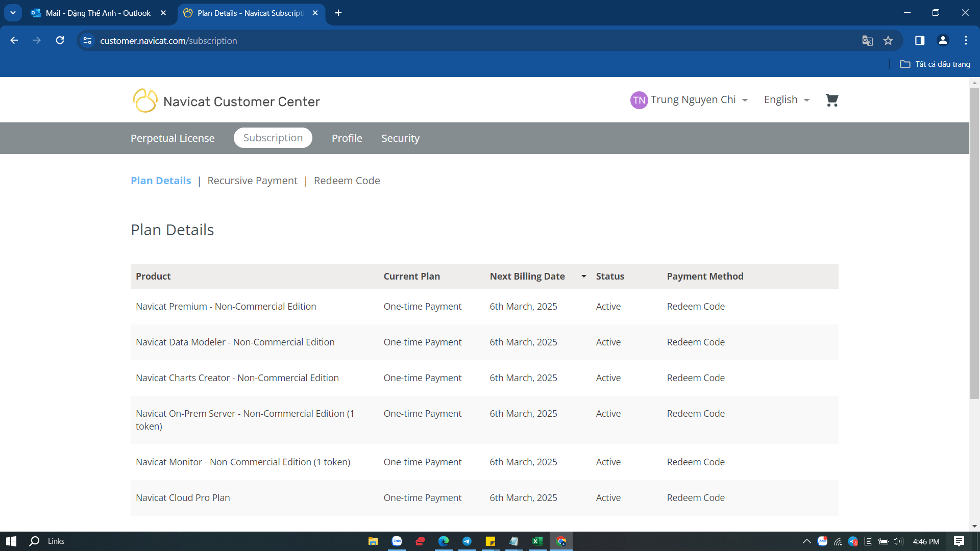This screenshot has height=551, width=980.
Task: Open the Wi-Fi network tray icon
Action: pyautogui.click(x=838, y=541)
